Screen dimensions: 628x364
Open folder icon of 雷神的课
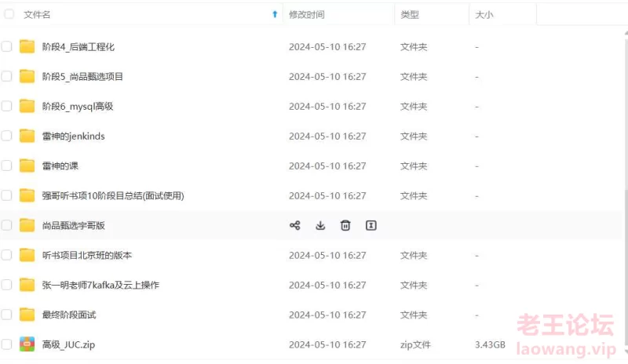[27, 166]
